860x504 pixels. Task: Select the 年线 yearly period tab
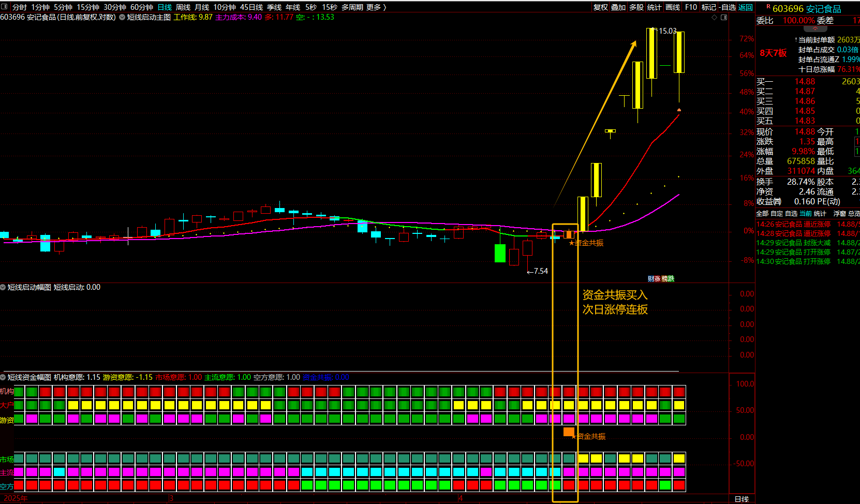click(293, 7)
